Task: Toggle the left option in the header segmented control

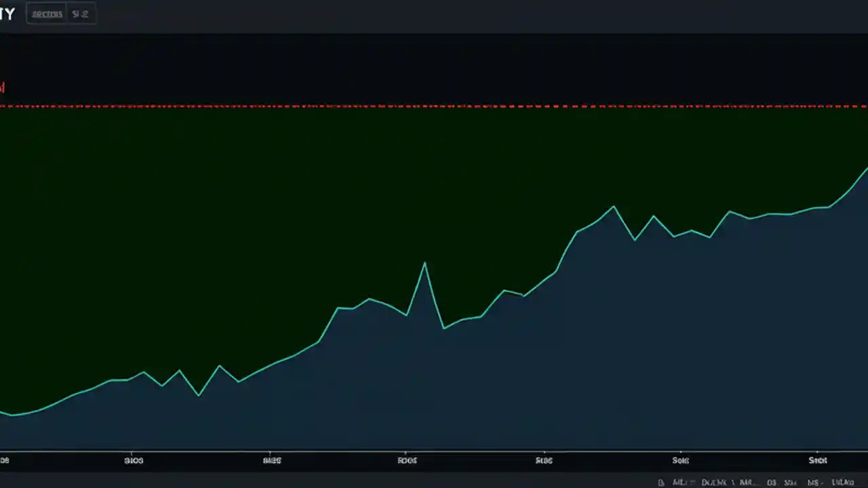Action: 46,14
